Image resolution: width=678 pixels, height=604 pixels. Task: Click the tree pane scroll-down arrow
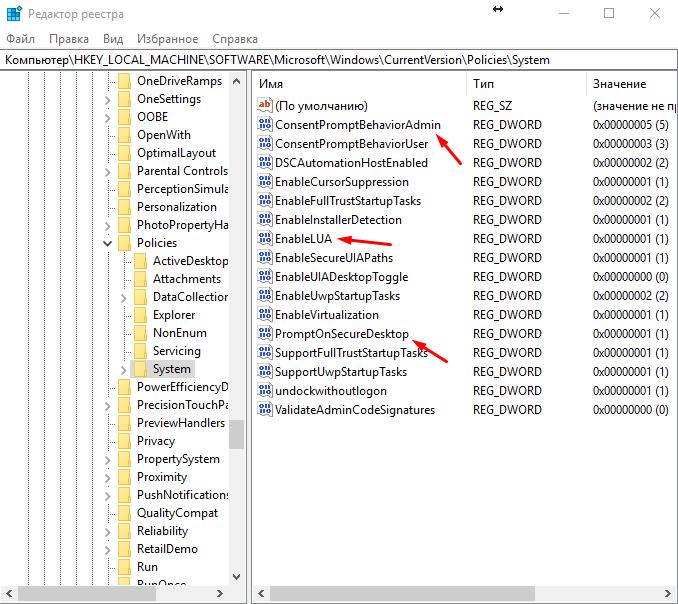click(x=237, y=576)
